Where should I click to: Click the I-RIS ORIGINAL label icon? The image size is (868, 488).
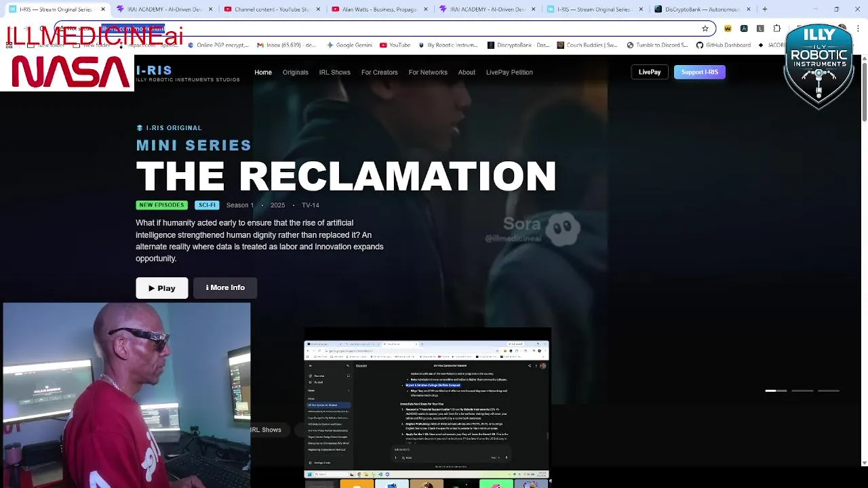pyautogui.click(x=140, y=128)
